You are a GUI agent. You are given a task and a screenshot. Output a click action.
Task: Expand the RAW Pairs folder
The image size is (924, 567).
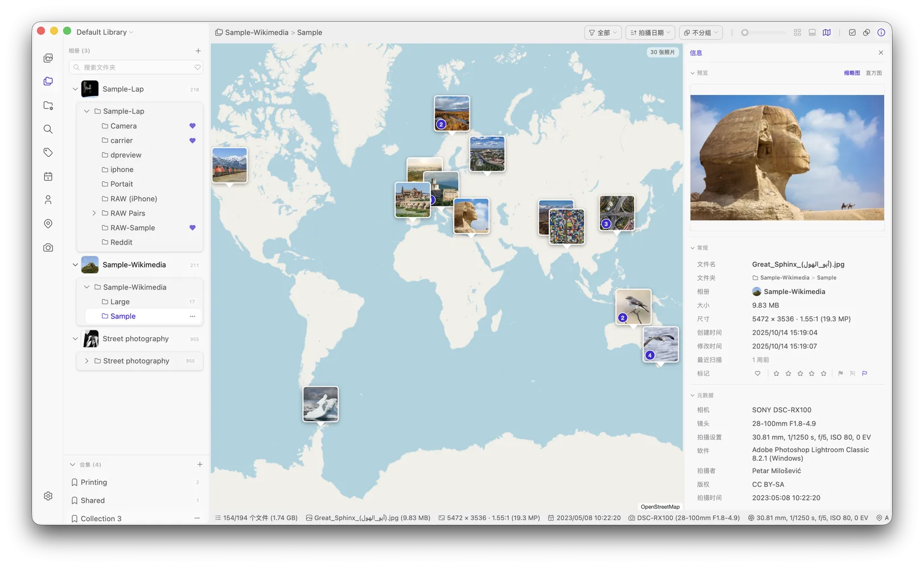[94, 213]
